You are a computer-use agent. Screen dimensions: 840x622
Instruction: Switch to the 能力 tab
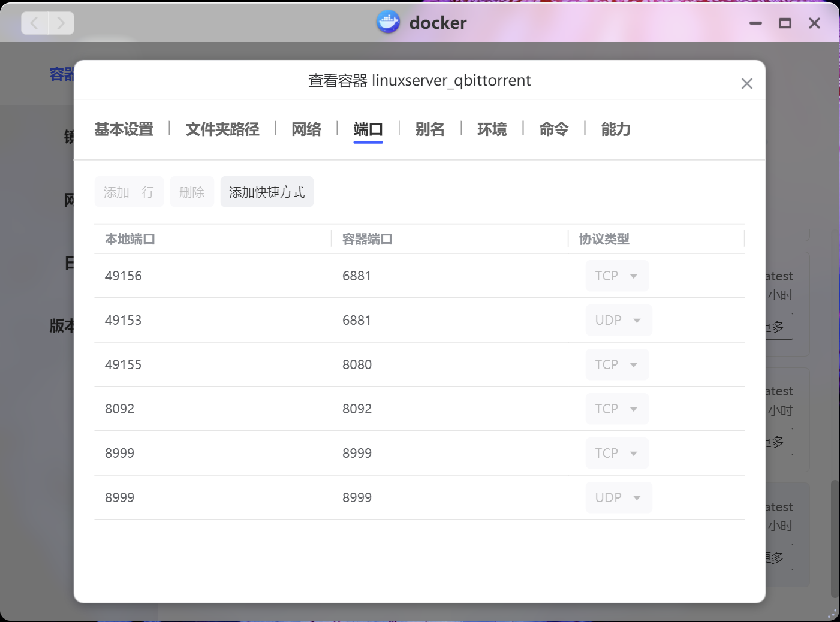click(615, 129)
